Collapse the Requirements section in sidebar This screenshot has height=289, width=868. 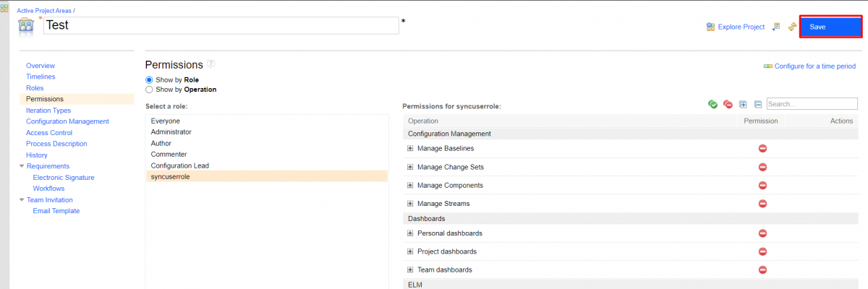tap(22, 166)
